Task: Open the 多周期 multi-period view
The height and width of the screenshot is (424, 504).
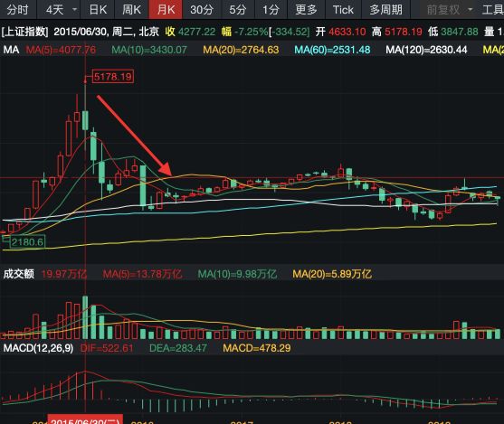Action: click(385, 10)
